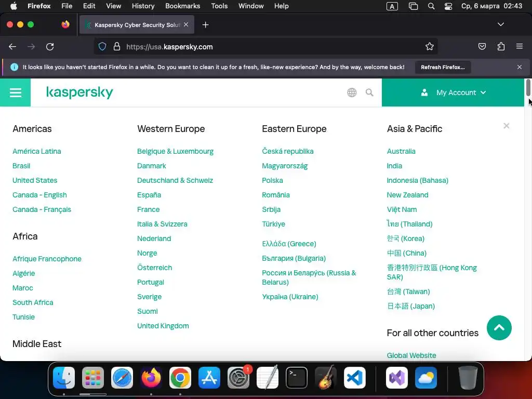The width and height of the screenshot is (532, 399).
Task: Open System Settings from the Dock
Action: [238, 378]
